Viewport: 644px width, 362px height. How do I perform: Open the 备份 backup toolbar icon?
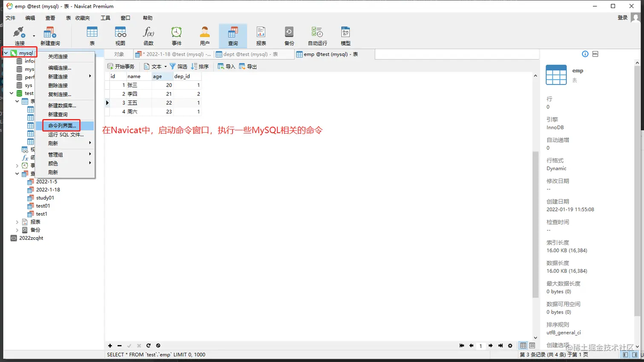point(289,36)
